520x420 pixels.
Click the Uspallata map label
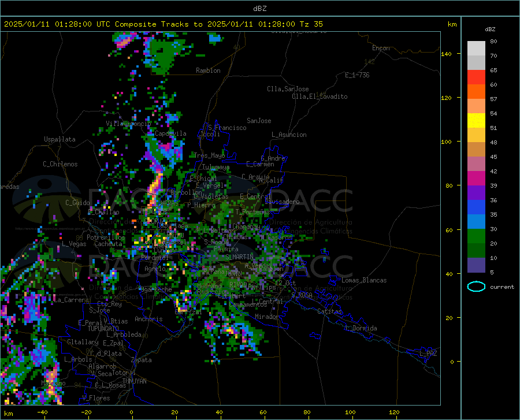click(60, 139)
